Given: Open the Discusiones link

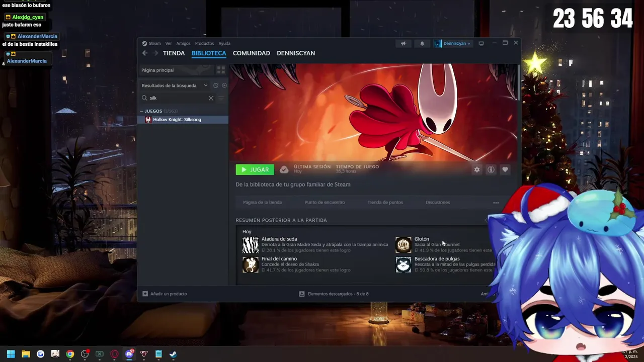Looking at the screenshot, I should click(438, 202).
